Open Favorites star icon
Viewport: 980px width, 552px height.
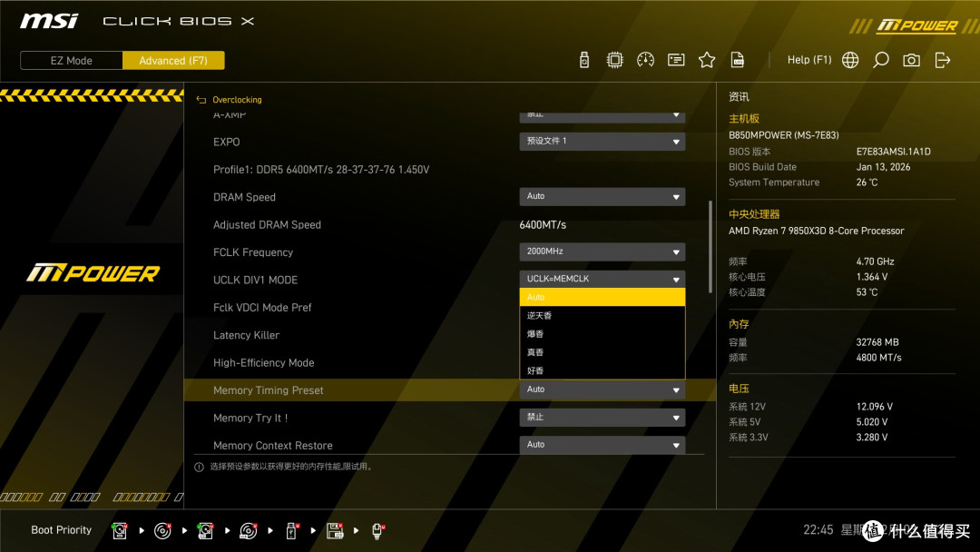point(707,60)
